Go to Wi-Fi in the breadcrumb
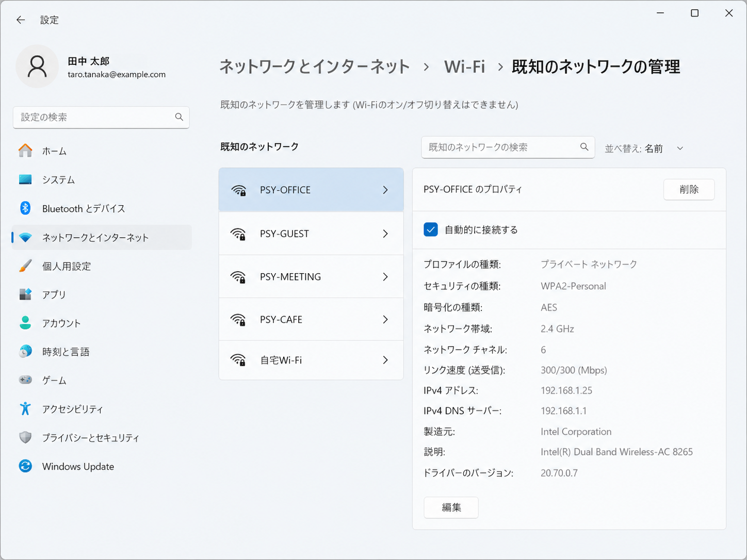Viewport: 747px width, 560px height. pos(464,67)
